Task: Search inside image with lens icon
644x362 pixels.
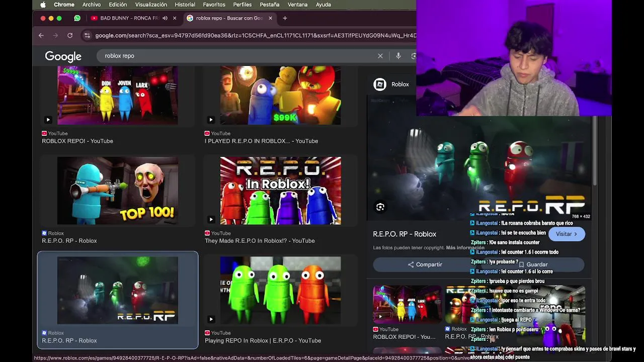Action: coord(380,207)
